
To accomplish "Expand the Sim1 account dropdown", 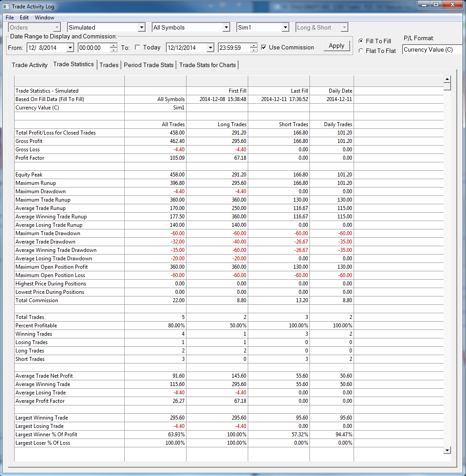I will click(x=285, y=28).
